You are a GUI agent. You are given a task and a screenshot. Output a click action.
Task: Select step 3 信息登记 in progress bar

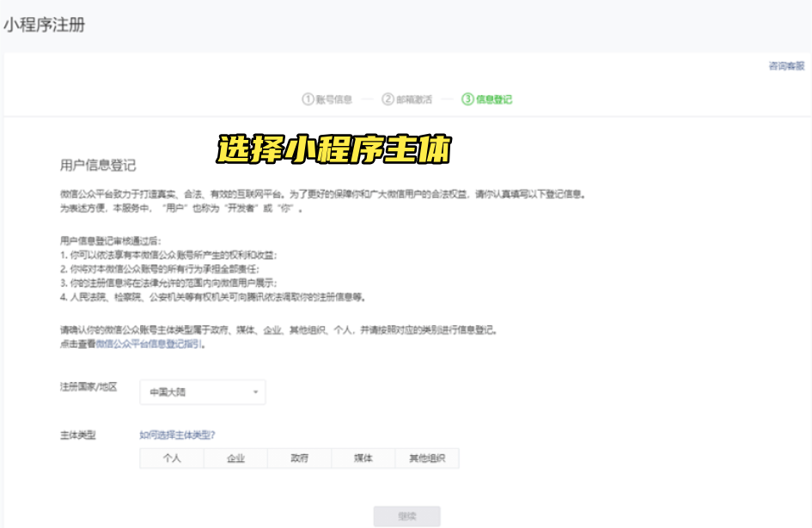click(487, 99)
